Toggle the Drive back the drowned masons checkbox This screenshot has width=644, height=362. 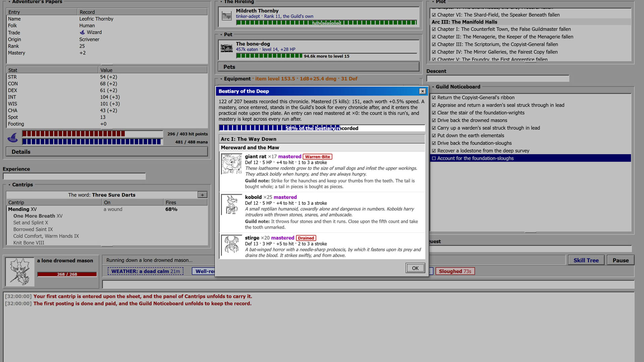tap(434, 120)
